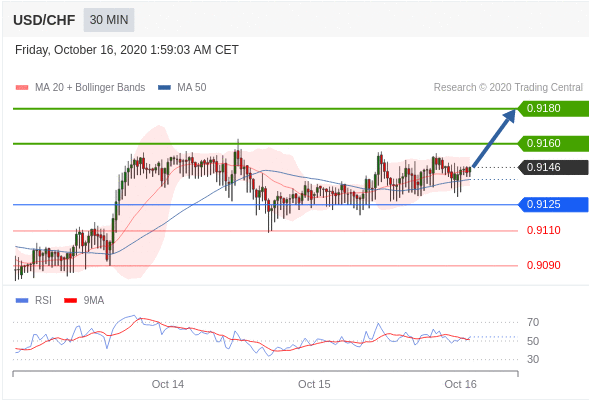Click the blue MA 50 legend swatch
This screenshot has height=402, width=589.
pos(165,88)
